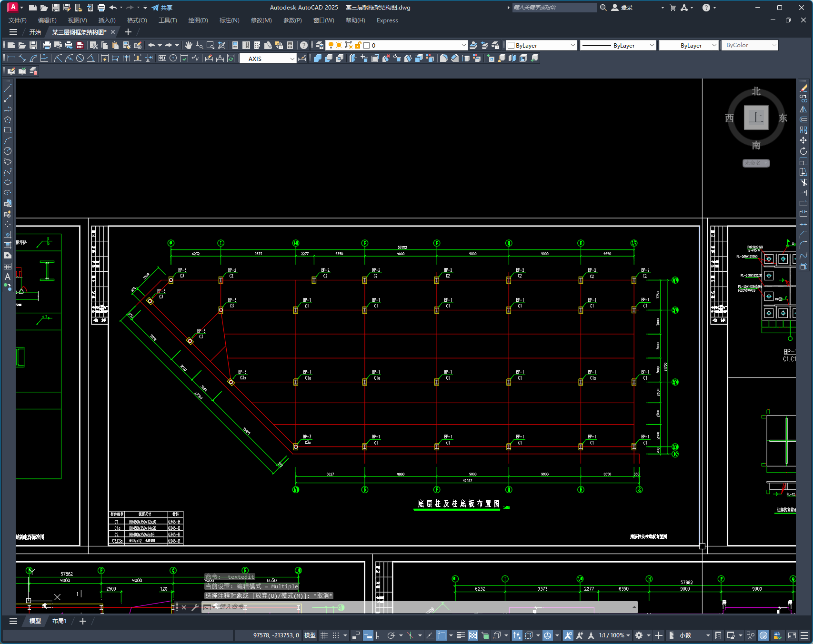This screenshot has height=644, width=813.
Task: Close the 某三层钢框架结构图 drawing tab
Action: 113,32
